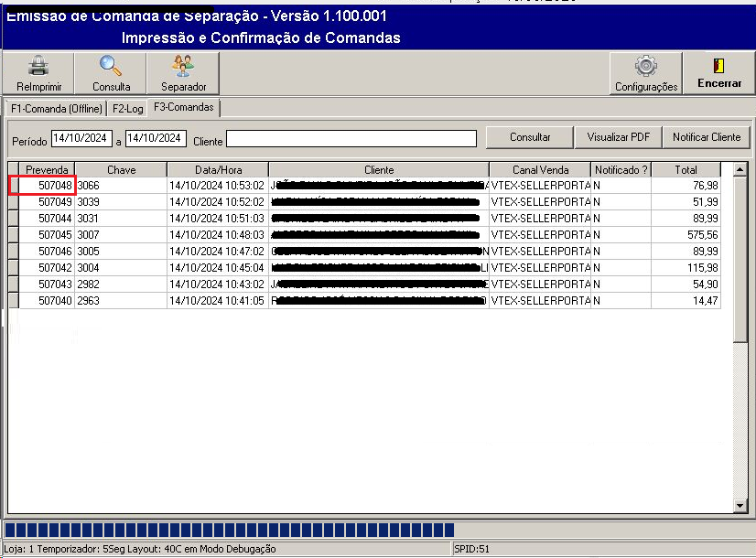
Task: Click the Canal Venda column header
Action: (x=541, y=169)
